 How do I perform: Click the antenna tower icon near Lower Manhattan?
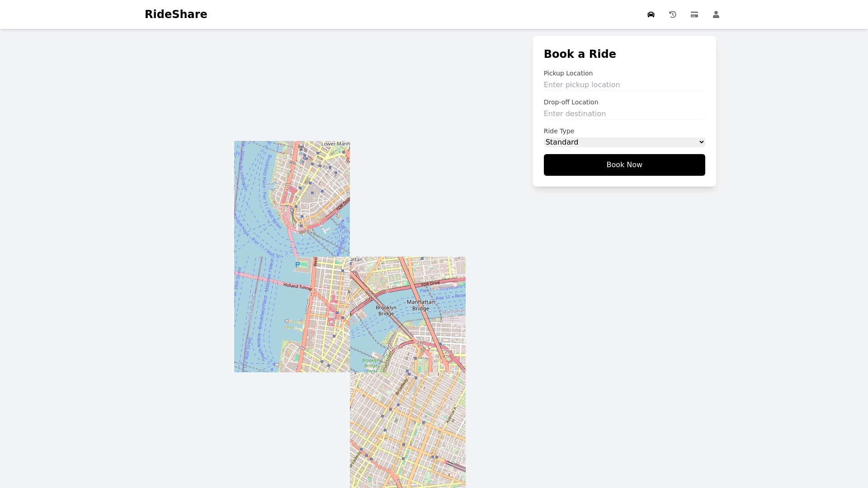pos(301,147)
